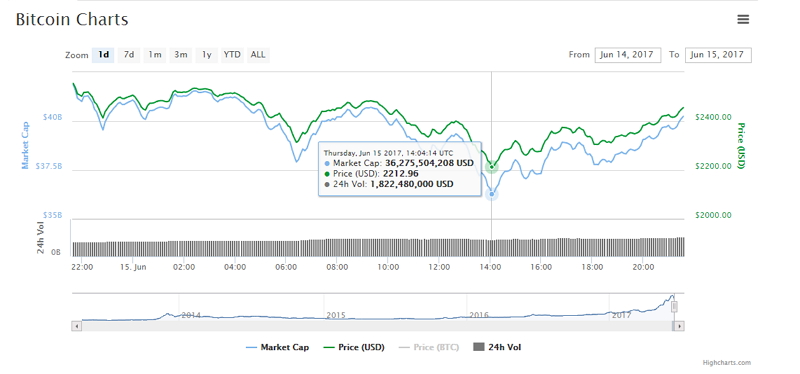Toggle the Market Cap series in legend
800x374 pixels.
(277, 347)
